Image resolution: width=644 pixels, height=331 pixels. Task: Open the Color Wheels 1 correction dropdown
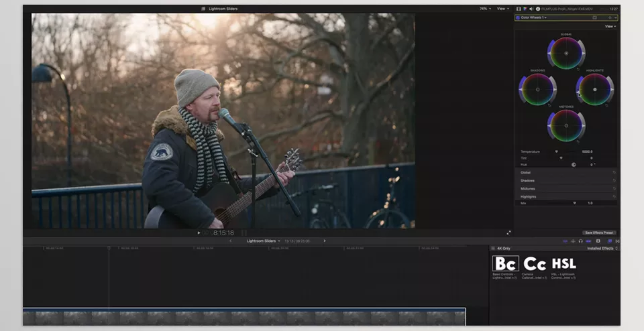click(534, 17)
